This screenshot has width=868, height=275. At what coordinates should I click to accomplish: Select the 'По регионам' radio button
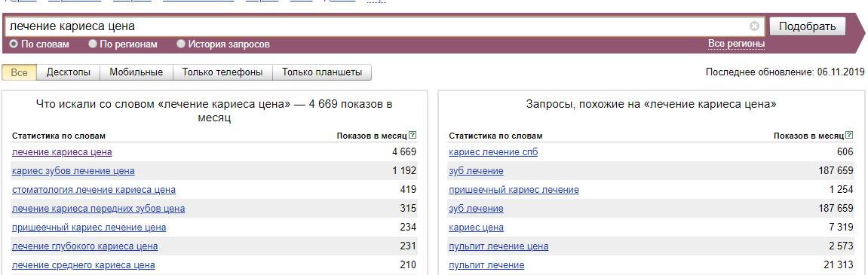click(x=93, y=44)
